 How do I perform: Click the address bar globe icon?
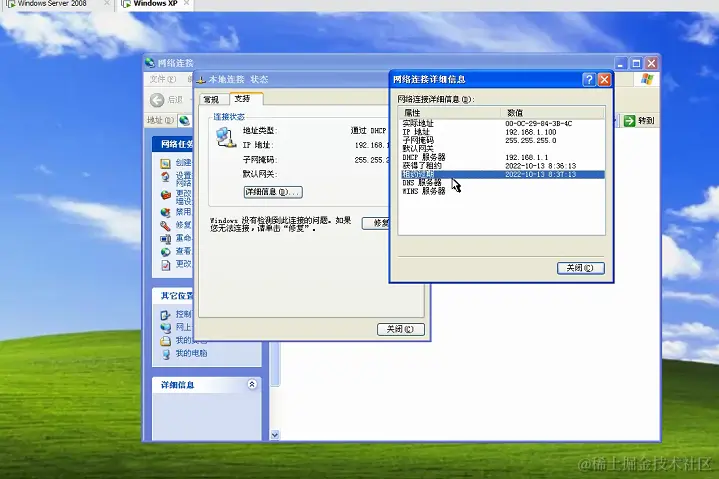click(184, 121)
